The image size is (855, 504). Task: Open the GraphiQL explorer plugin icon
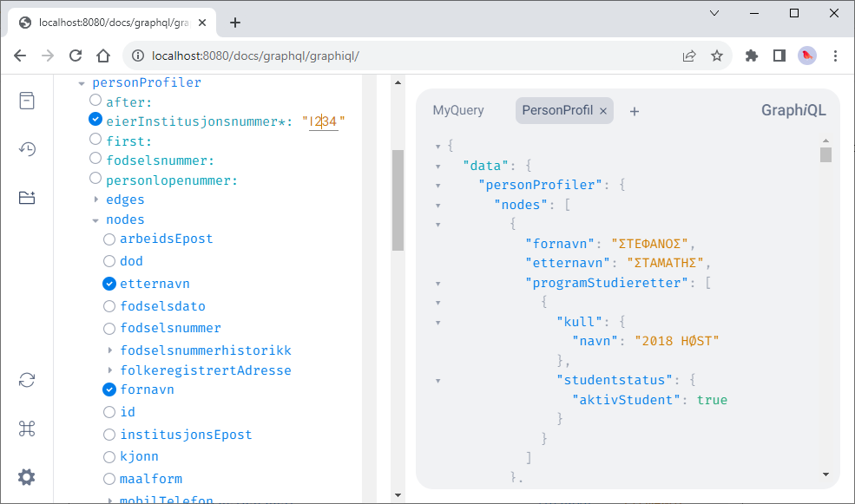27,198
